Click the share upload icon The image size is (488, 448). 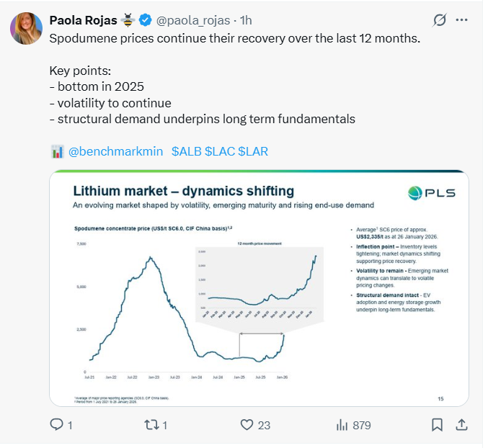pos(461,425)
